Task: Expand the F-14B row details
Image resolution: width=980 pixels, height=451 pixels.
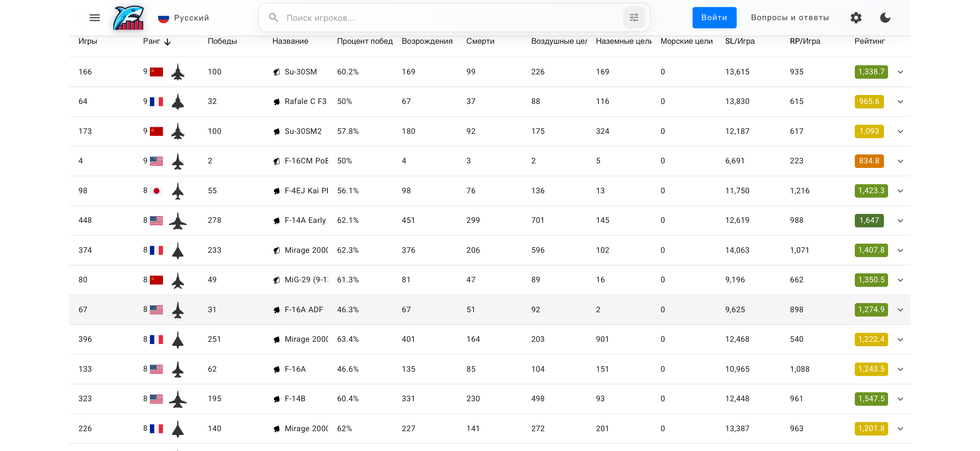Action: tap(900, 399)
